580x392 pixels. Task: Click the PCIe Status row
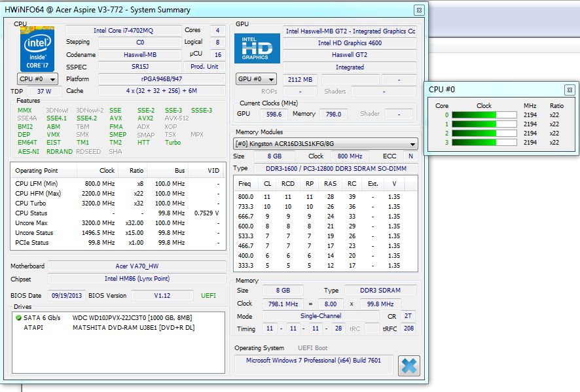[x=118, y=243]
